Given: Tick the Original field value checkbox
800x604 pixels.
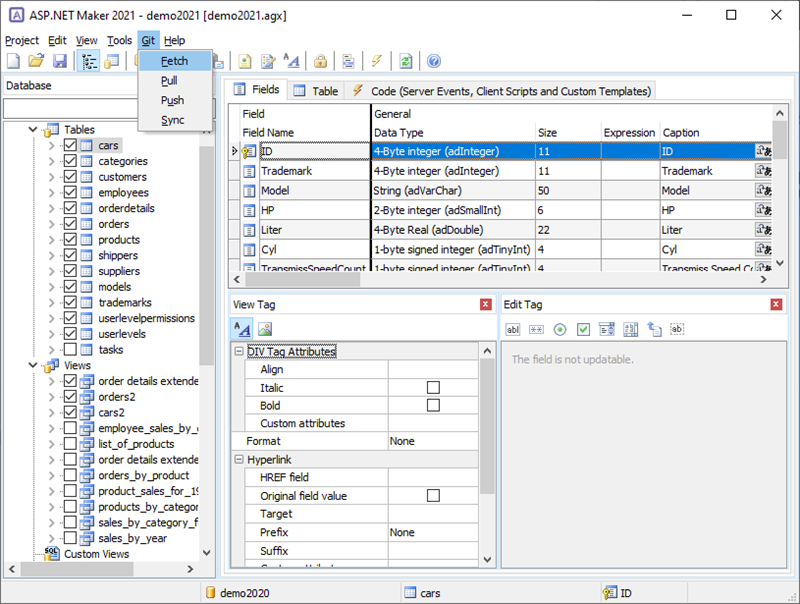Looking at the screenshot, I should pyautogui.click(x=433, y=495).
